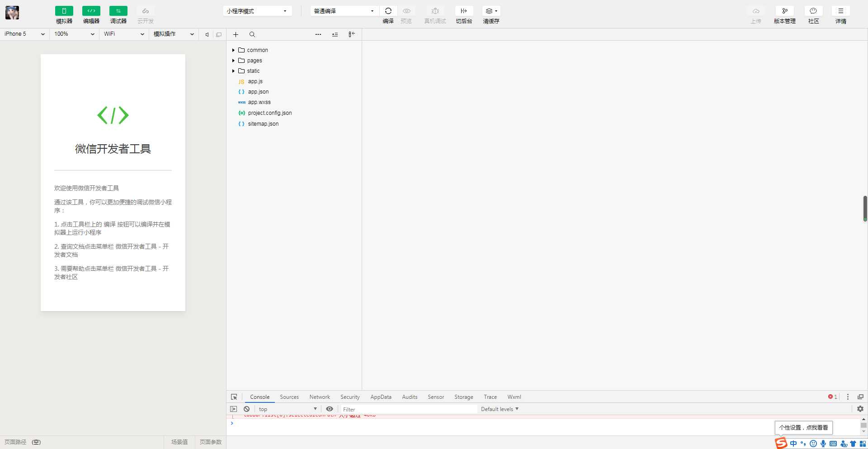The height and width of the screenshot is (449, 868).
Task: Open the 云开发 cloud development icon
Action: coord(146,11)
